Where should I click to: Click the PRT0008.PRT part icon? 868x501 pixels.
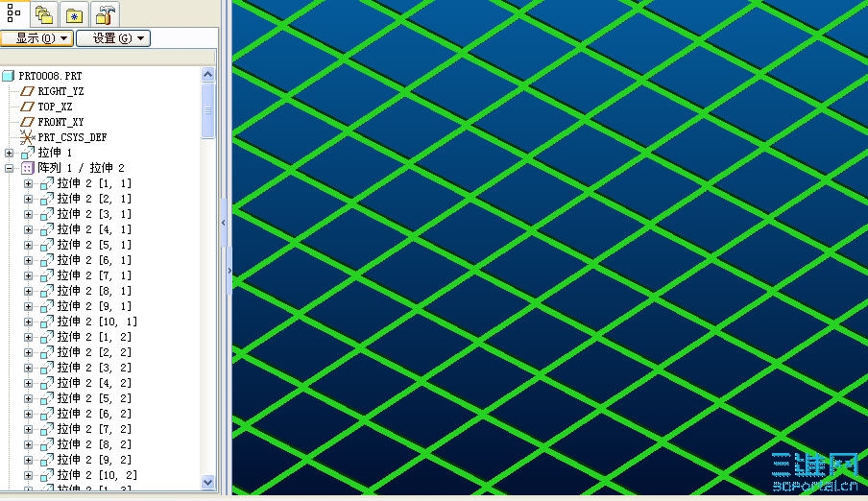coord(8,76)
